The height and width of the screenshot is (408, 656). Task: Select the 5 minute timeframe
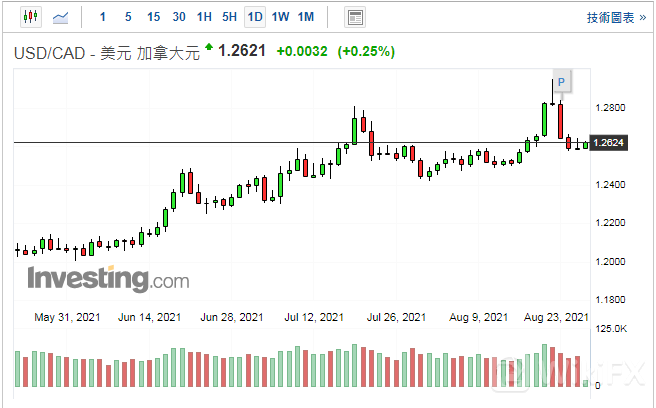[x=128, y=17]
